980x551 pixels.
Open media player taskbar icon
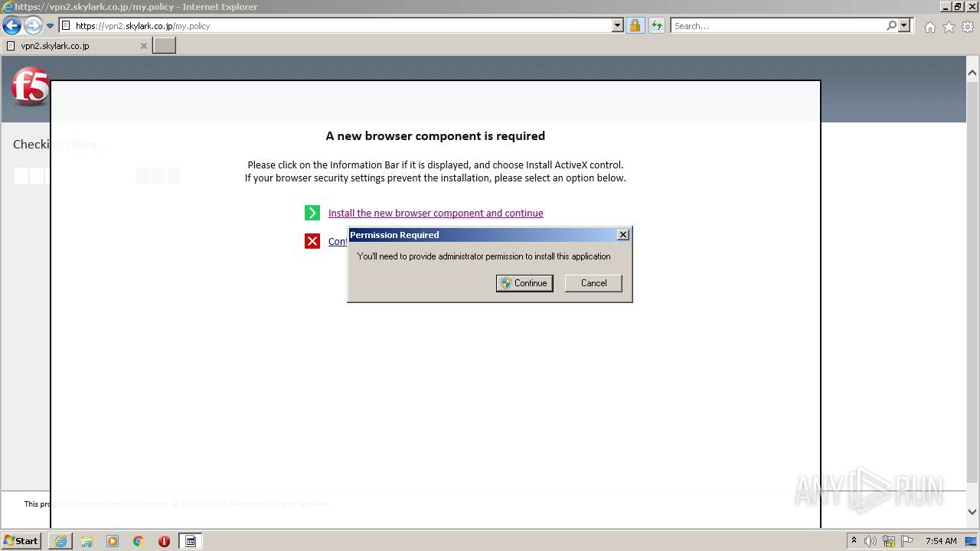pyautogui.click(x=113, y=541)
